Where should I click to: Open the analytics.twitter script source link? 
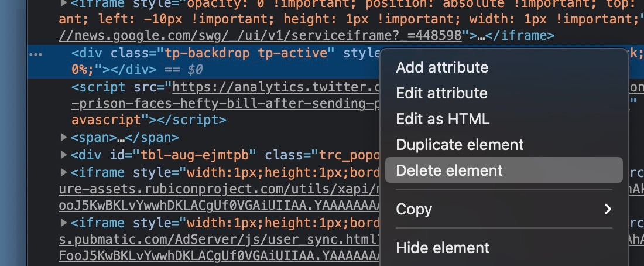(276, 87)
